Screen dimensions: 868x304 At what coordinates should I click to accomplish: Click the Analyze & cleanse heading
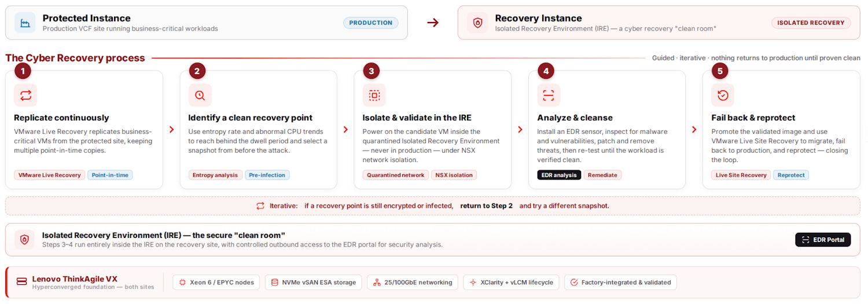click(575, 118)
